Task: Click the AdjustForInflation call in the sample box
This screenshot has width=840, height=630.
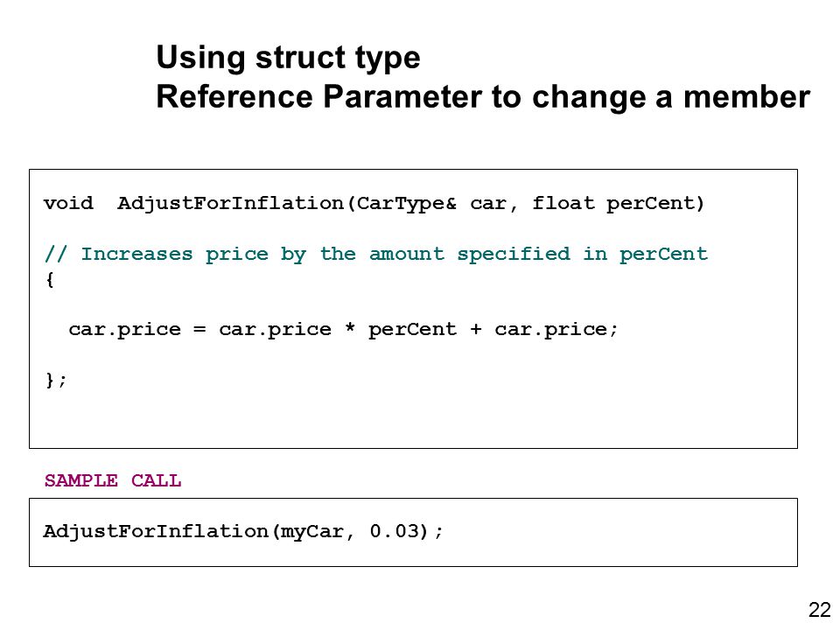Action: pyautogui.click(x=156, y=531)
